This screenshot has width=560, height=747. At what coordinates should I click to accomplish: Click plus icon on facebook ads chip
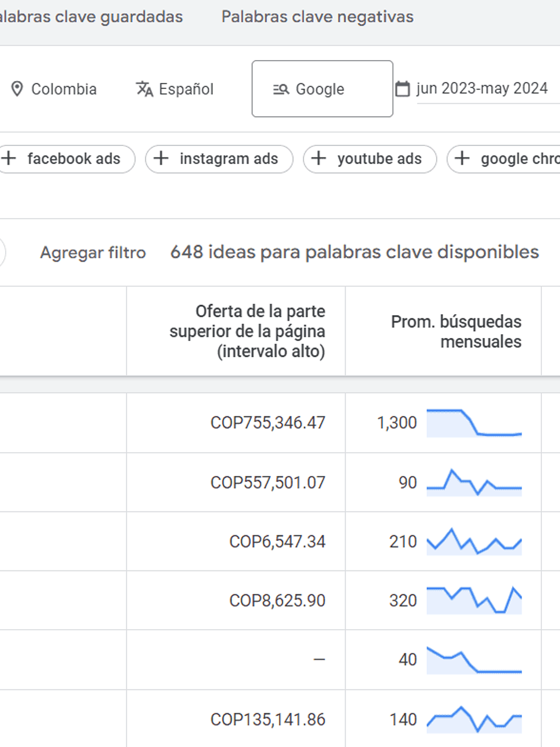[x=9, y=158]
